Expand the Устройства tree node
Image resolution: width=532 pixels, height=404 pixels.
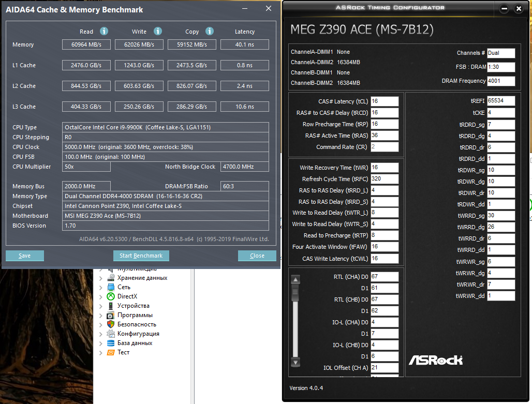tap(101, 306)
